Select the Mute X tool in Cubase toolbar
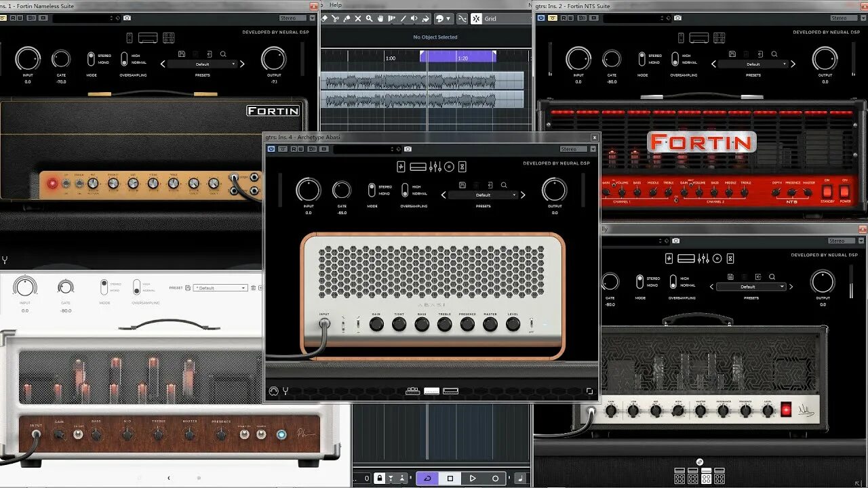This screenshot has height=488, width=868. tap(358, 19)
